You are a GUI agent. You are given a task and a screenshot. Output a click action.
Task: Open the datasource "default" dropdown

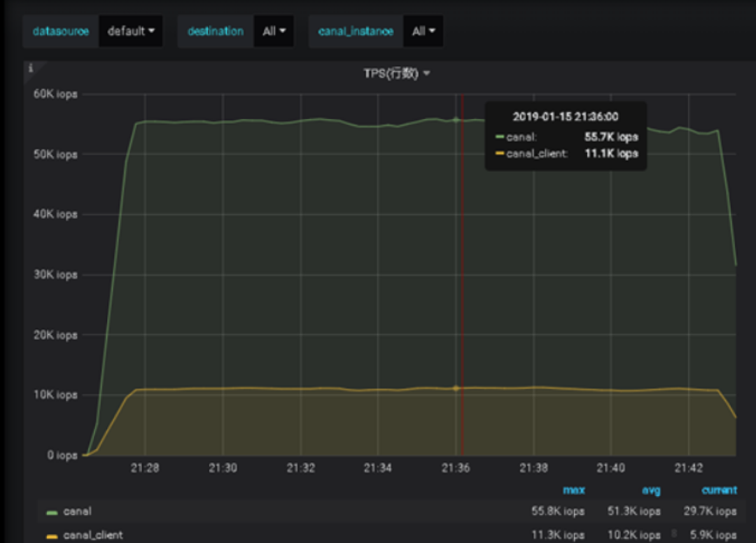click(x=130, y=31)
